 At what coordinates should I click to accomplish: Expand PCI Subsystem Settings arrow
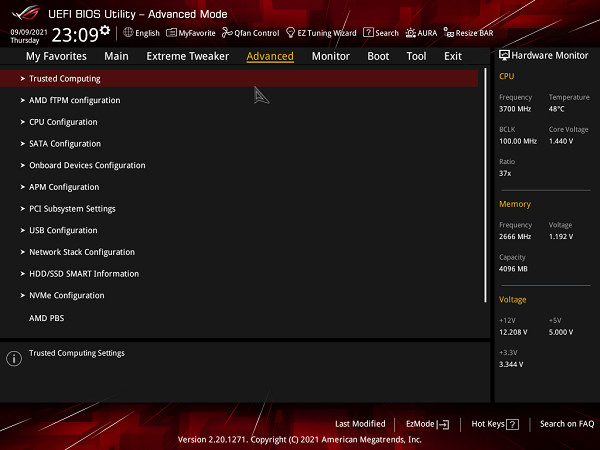pyautogui.click(x=23, y=209)
